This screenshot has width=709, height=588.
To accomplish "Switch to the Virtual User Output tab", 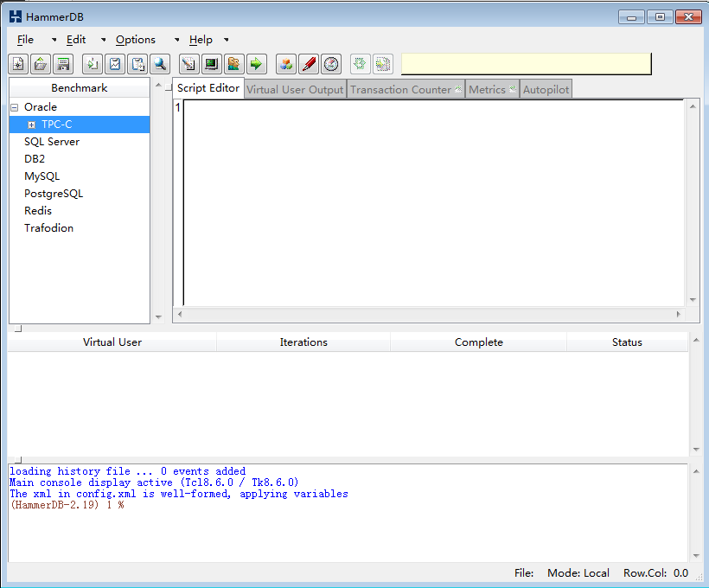I will pos(295,90).
